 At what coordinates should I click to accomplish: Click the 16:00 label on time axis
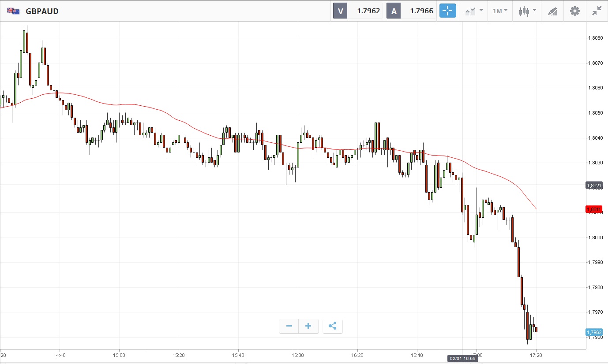(298, 355)
